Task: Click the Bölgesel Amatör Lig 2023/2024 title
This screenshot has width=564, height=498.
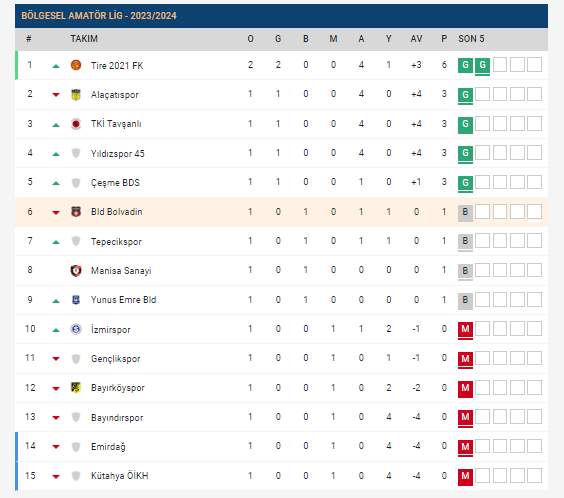Action: tap(99, 16)
